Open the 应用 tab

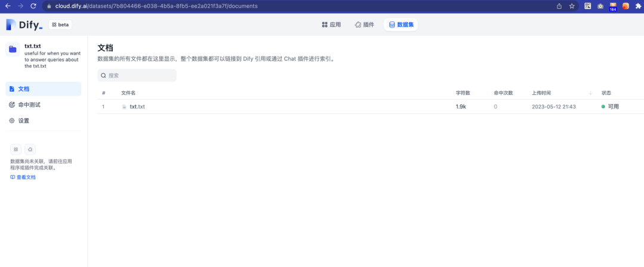[331, 24]
